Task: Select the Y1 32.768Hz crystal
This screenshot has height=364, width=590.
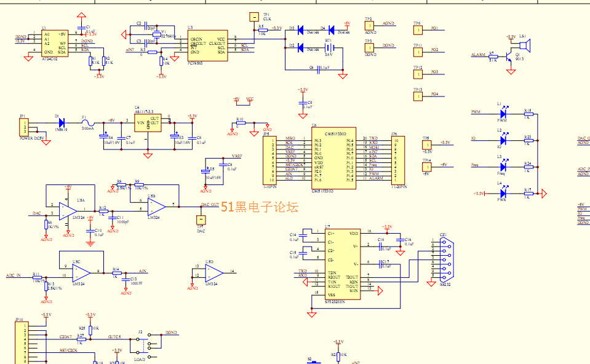Action: tap(156, 35)
